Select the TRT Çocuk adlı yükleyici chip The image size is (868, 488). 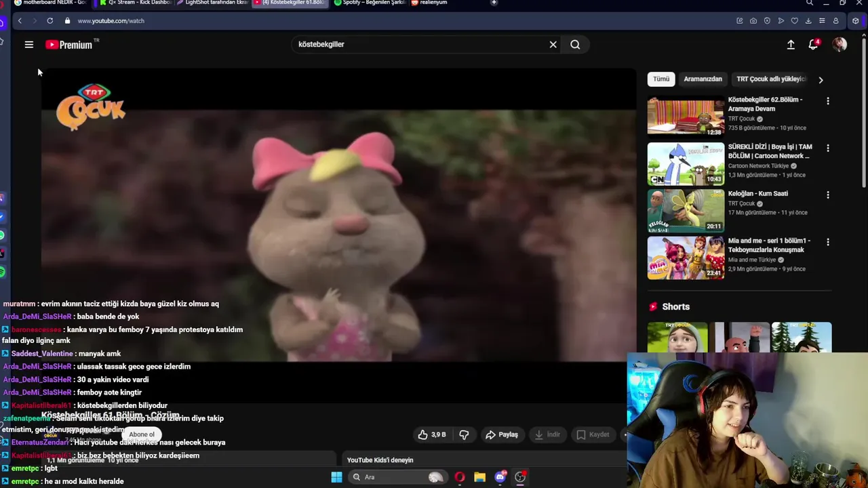click(x=771, y=79)
